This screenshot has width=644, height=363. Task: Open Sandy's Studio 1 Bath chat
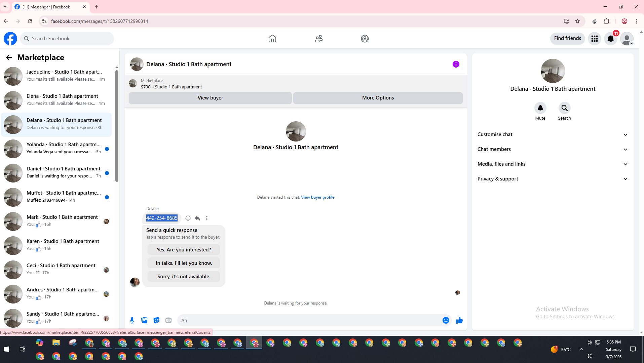click(56, 318)
